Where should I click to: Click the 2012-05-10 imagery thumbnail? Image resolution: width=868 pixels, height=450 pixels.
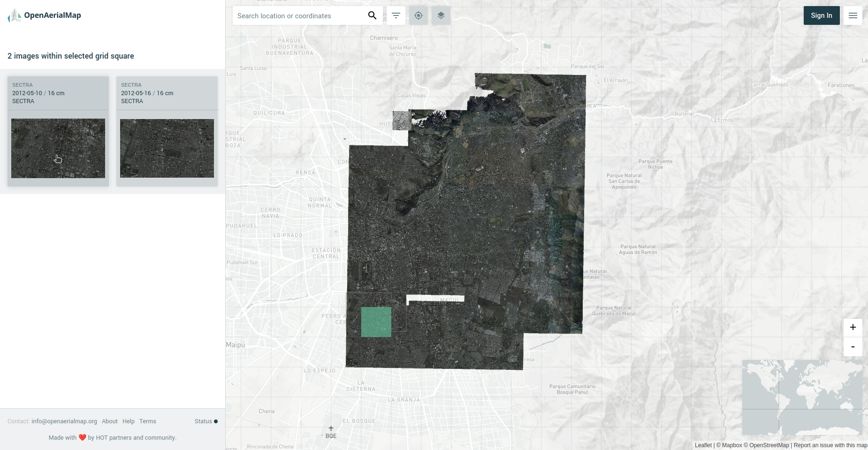click(58, 148)
